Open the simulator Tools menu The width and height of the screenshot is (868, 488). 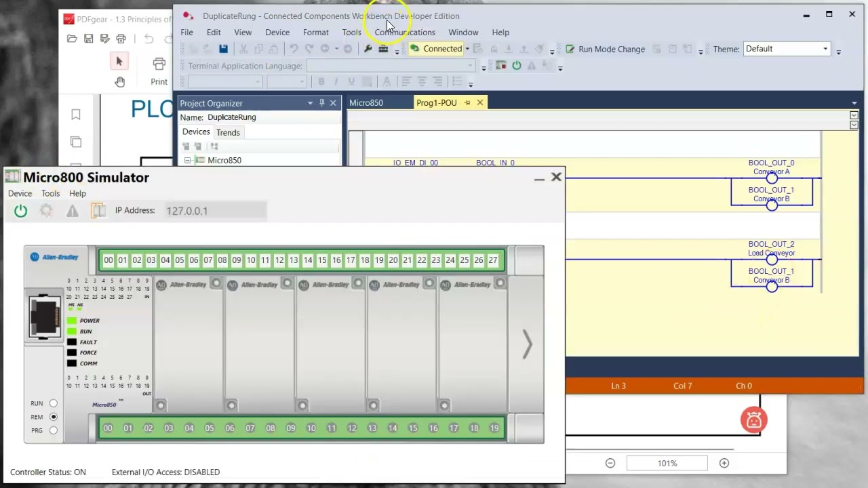[51, 194]
